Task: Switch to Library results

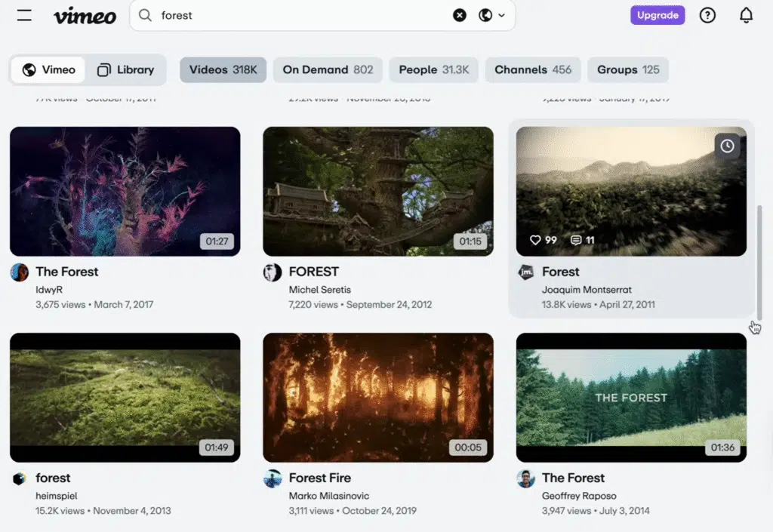Action: pos(126,69)
